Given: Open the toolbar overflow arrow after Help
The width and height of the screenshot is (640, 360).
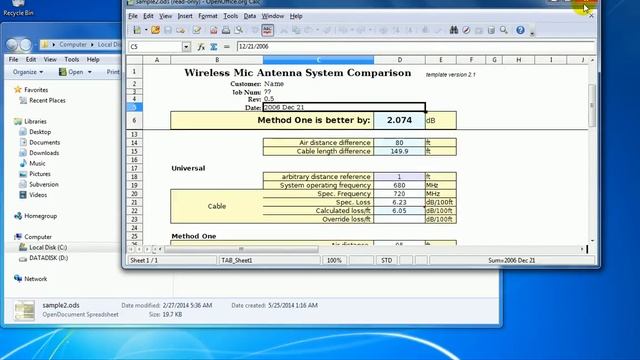Looking at the screenshot, I should [x=532, y=33].
